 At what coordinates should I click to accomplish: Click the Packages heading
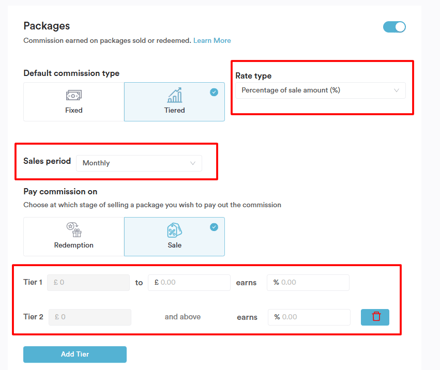click(x=47, y=26)
